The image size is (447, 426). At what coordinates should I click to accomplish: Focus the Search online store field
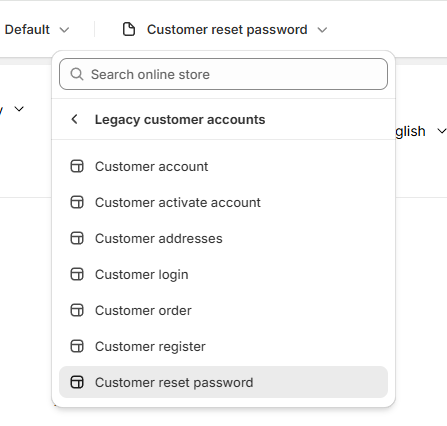coord(223,74)
